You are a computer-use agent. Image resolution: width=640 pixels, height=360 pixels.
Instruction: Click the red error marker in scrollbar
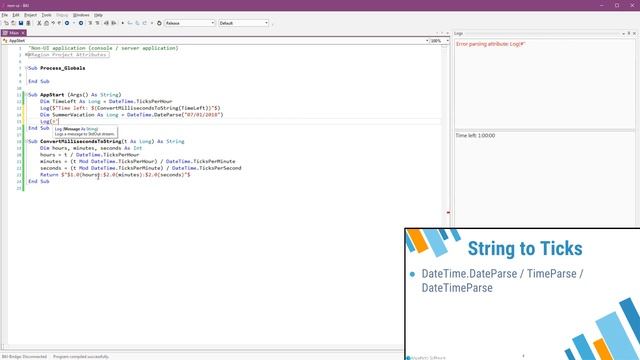click(448, 212)
